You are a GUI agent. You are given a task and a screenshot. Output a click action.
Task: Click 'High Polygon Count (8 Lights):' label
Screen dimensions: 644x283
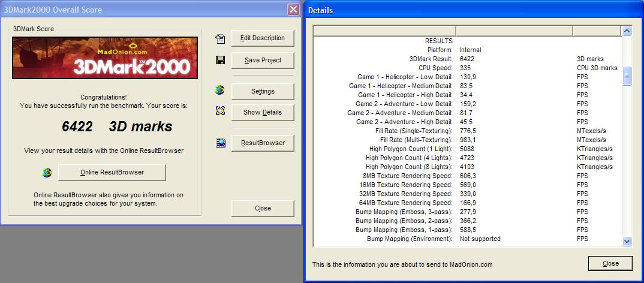(410, 167)
